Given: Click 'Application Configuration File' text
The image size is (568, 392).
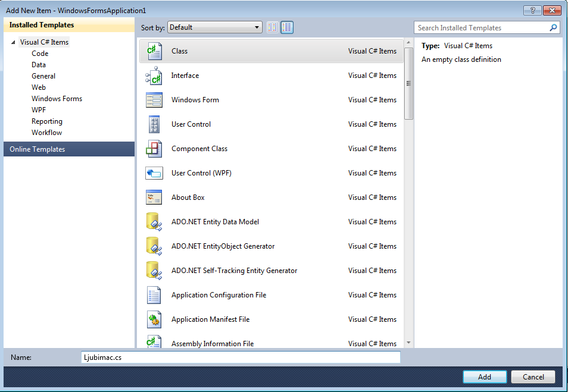Looking at the screenshot, I should (x=219, y=295).
